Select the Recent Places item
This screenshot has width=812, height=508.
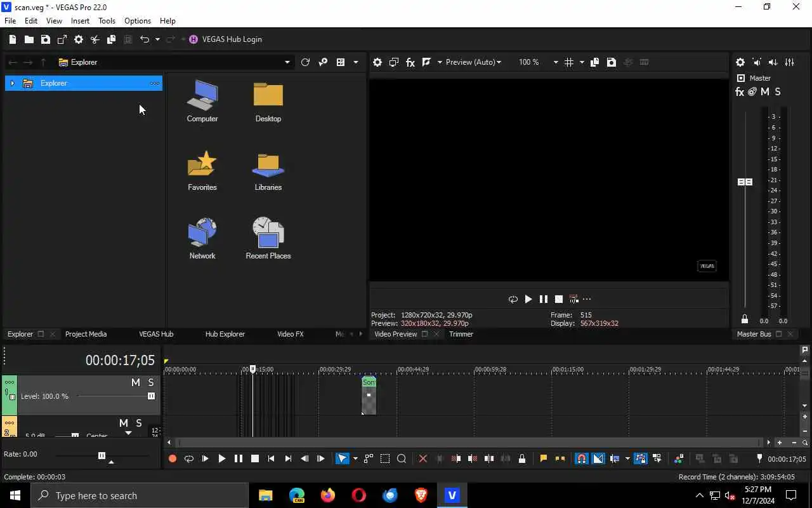click(268, 239)
